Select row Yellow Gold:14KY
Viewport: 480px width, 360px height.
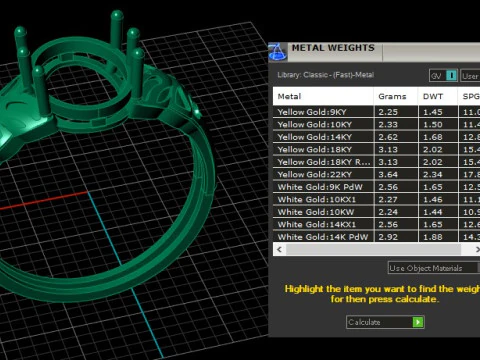click(376, 137)
